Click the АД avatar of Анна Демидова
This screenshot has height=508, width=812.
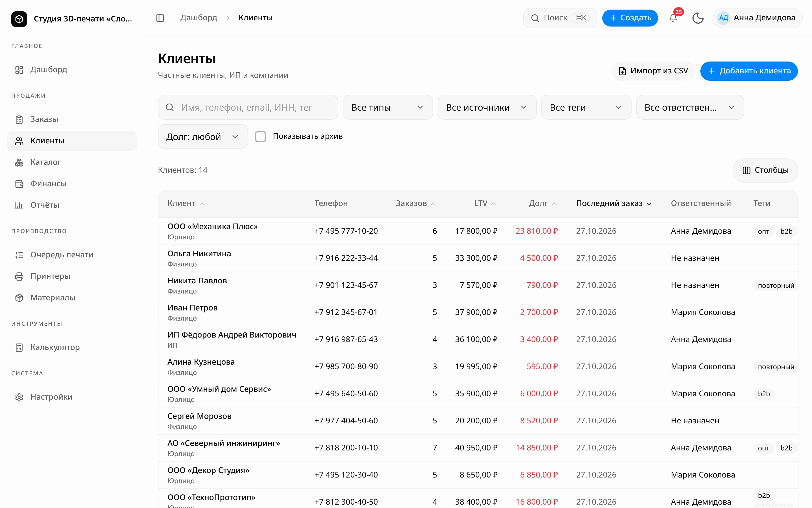coord(723,18)
